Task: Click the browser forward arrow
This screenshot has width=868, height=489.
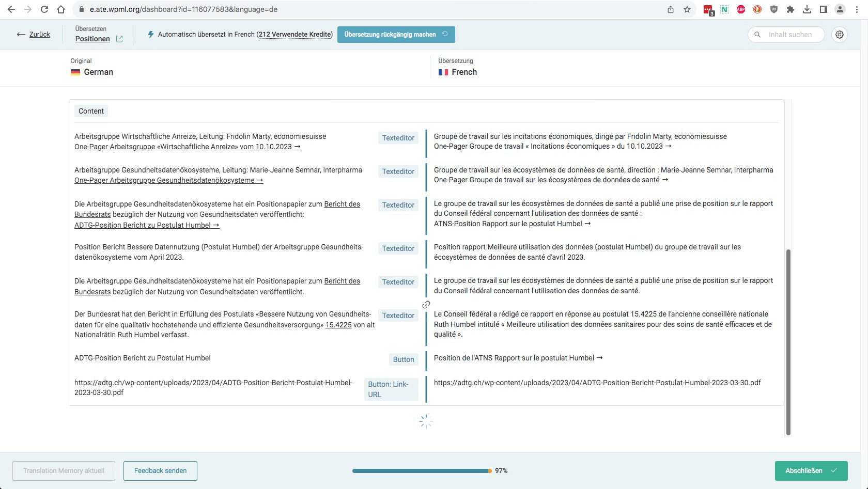Action: 28,9
